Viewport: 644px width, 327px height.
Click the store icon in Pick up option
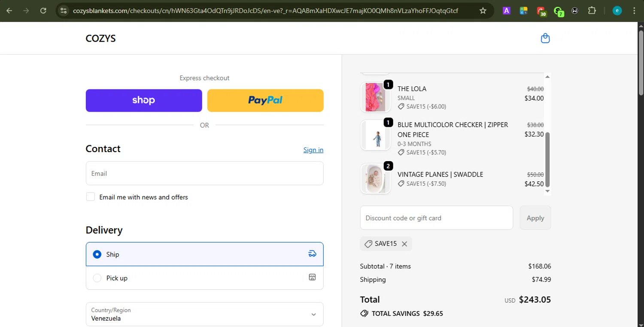(312, 277)
